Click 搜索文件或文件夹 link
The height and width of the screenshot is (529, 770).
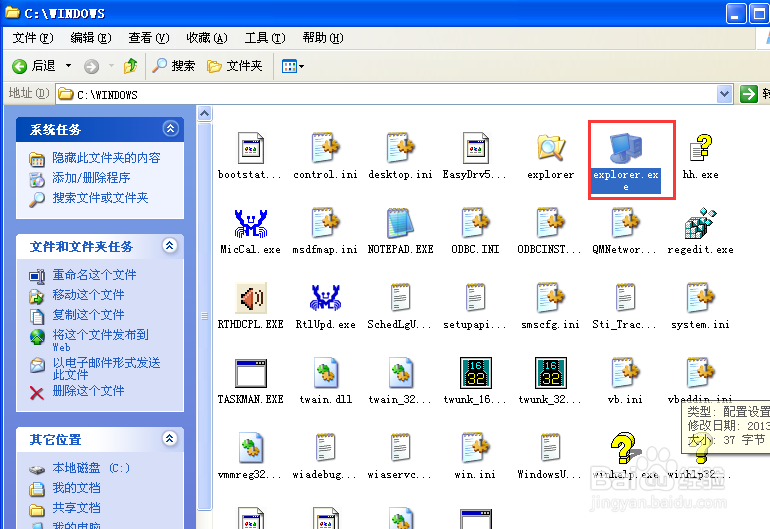click(101, 198)
